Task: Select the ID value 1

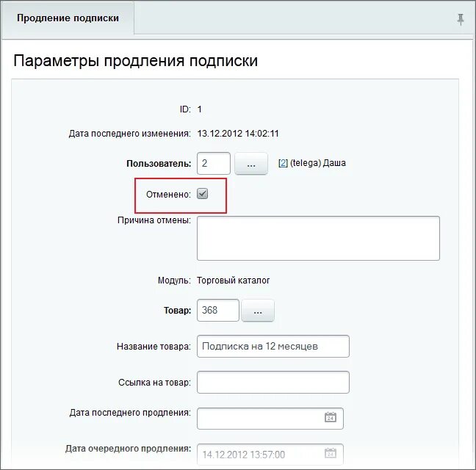Action: (200, 109)
